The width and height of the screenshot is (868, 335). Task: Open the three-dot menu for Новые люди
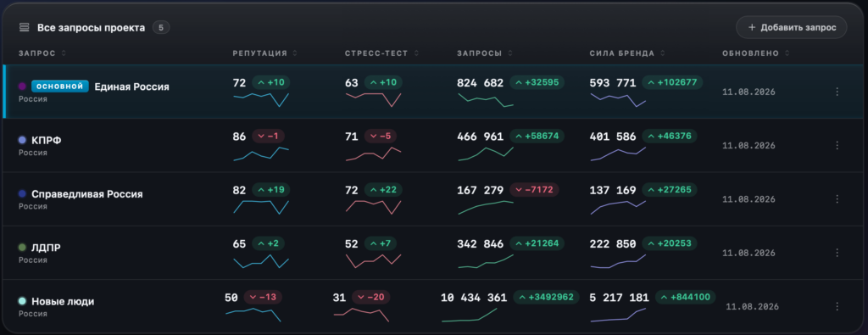837,306
